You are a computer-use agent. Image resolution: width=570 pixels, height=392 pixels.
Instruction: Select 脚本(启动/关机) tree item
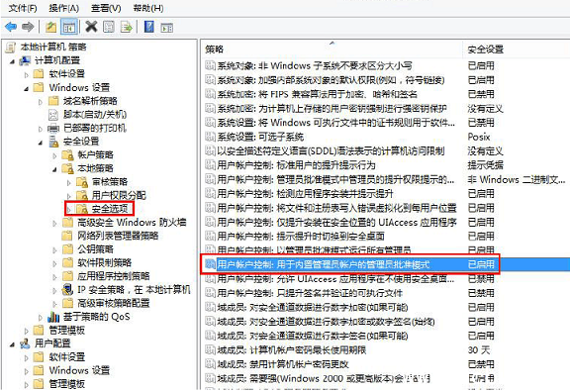[95, 114]
